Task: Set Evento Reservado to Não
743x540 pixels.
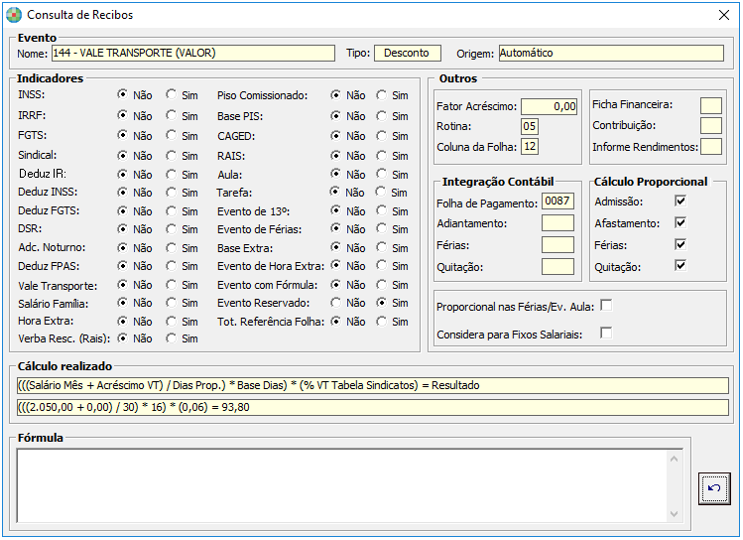Action: 336,302
